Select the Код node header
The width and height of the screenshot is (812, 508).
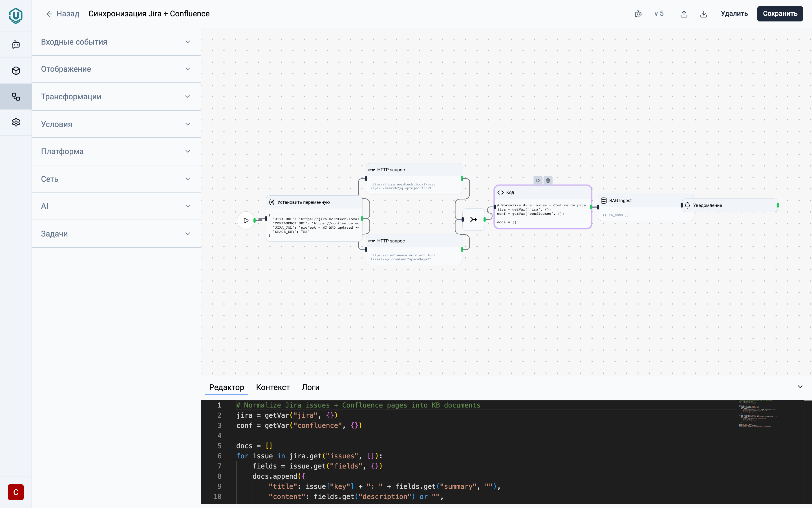pyautogui.click(x=542, y=192)
